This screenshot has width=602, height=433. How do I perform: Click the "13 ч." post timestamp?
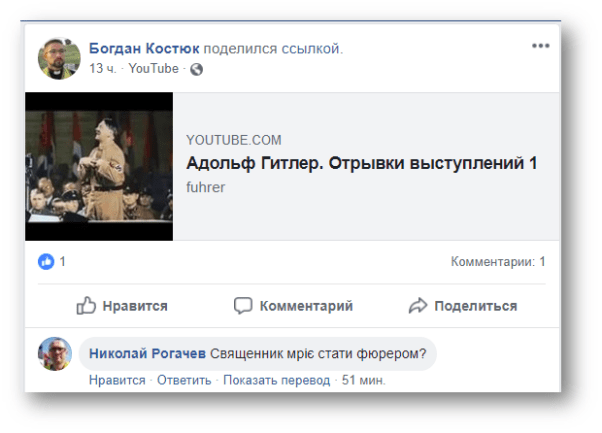[103, 69]
